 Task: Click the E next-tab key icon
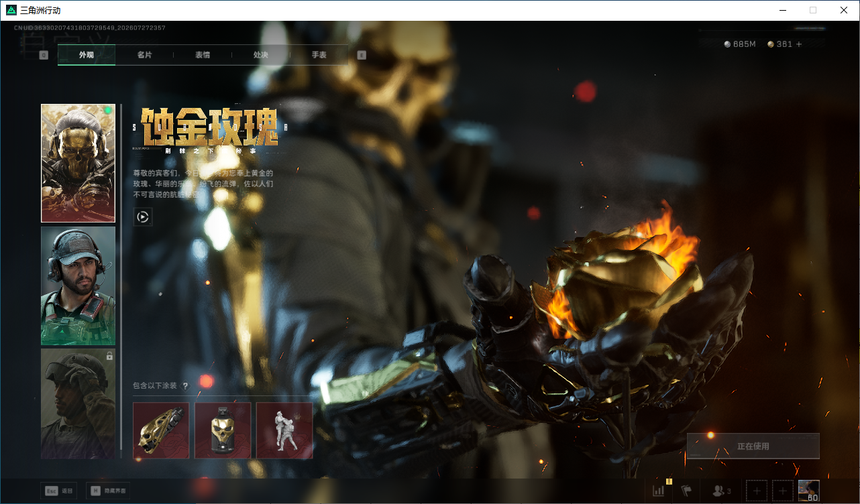click(x=362, y=55)
